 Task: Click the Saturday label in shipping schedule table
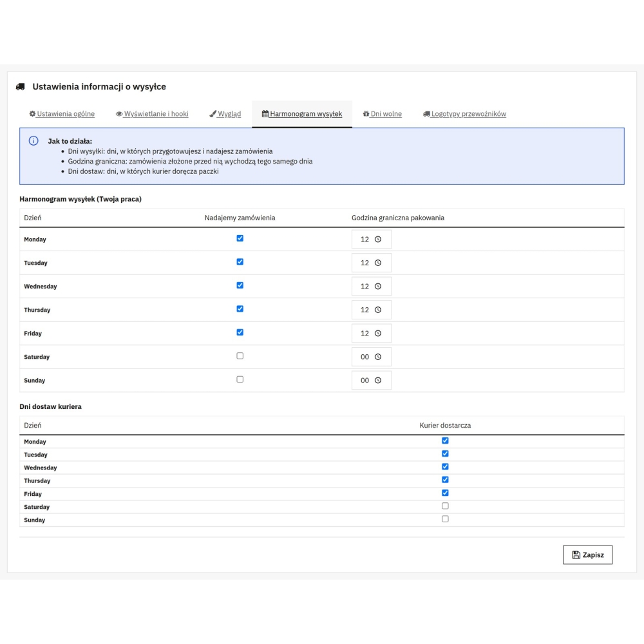[x=37, y=357]
